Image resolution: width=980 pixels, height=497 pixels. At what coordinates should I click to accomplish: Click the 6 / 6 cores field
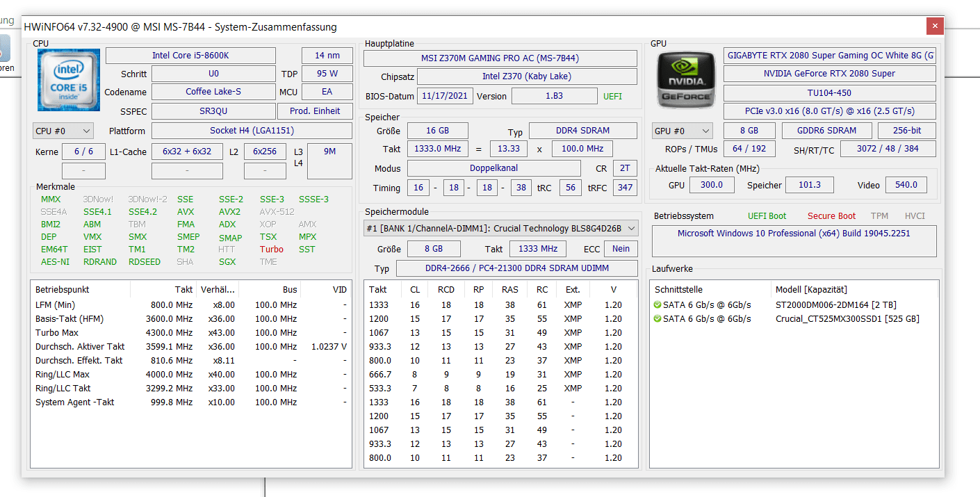83,152
